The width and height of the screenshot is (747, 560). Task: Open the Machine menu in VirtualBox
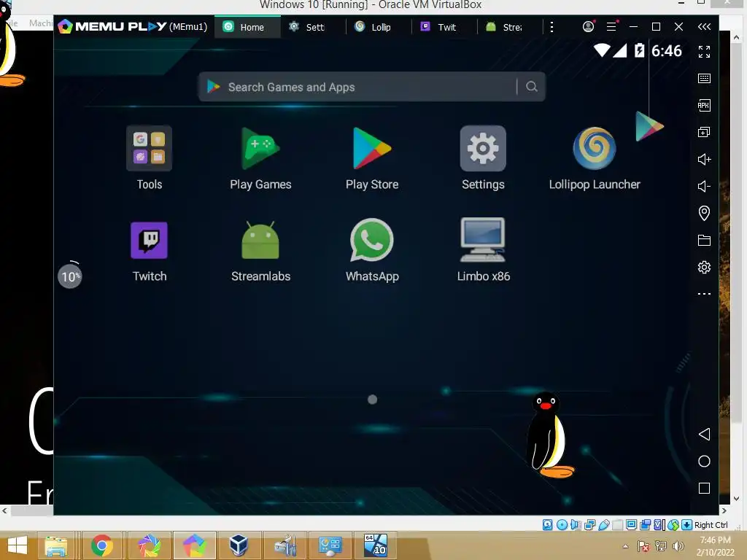tap(41, 23)
